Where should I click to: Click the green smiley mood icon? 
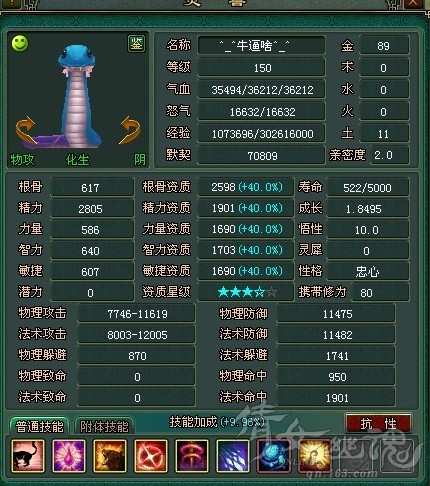pyautogui.click(x=20, y=43)
